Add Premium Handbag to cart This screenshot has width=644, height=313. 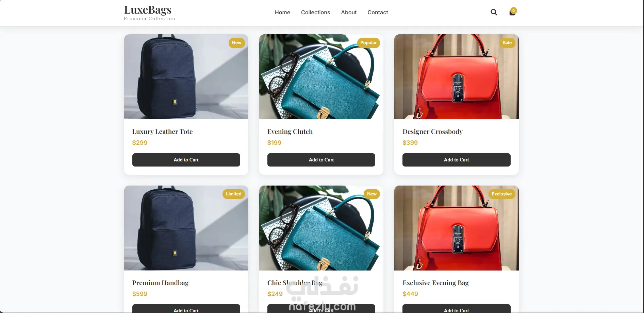[186, 309]
